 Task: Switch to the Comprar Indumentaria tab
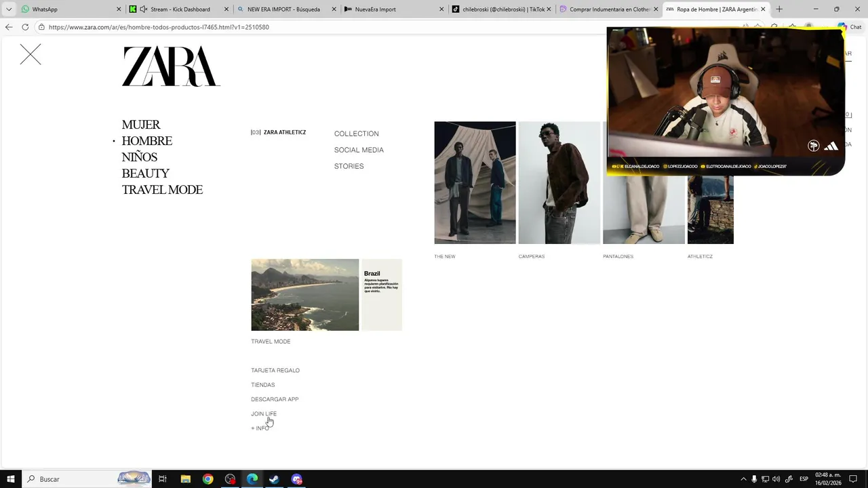pyautogui.click(x=610, y=9)
